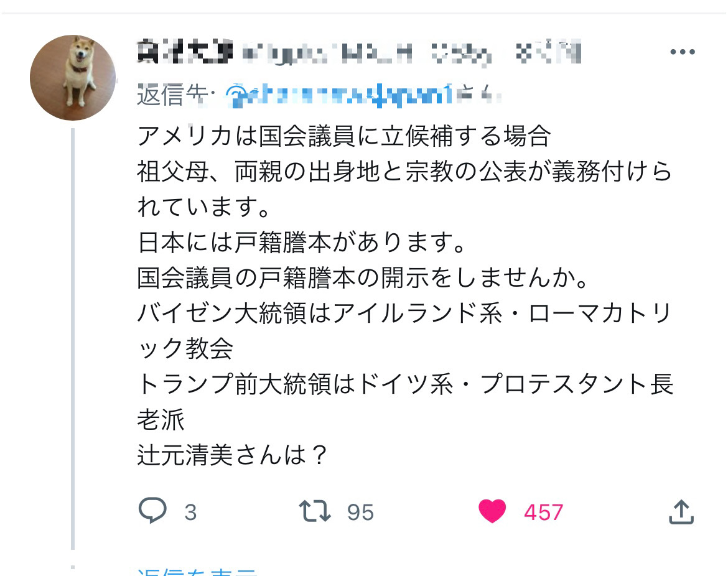728x576 pixels.
Task: Click the retweet count 95
Action: (360, 513)
